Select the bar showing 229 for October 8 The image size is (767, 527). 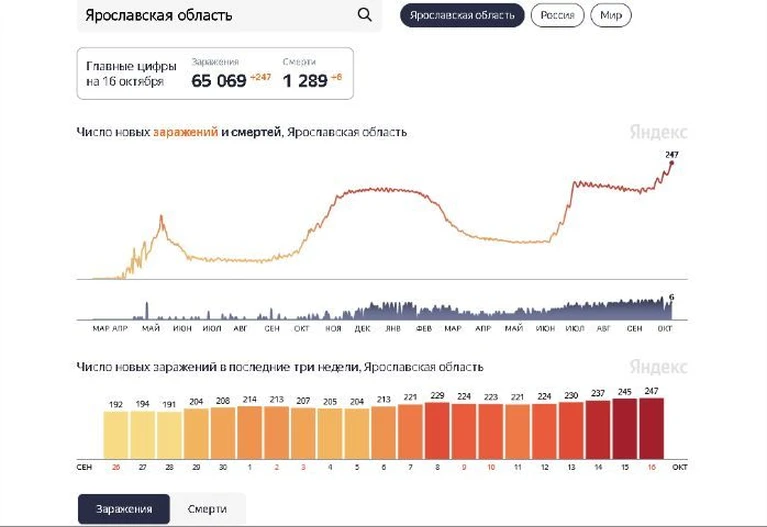(x=437, y=431)
